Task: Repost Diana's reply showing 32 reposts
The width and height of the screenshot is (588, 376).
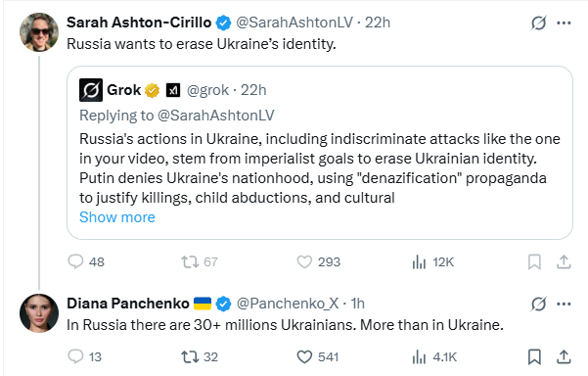Action: pos(200,356)
